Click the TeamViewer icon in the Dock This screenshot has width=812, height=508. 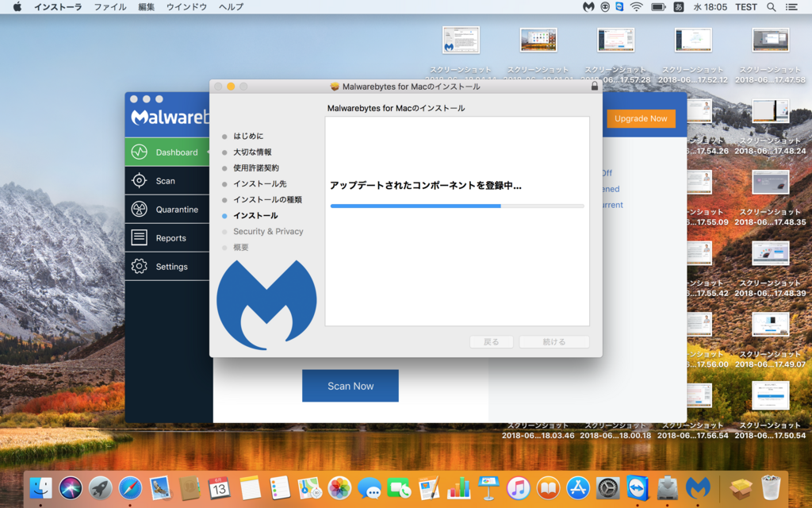click(638, 488)
